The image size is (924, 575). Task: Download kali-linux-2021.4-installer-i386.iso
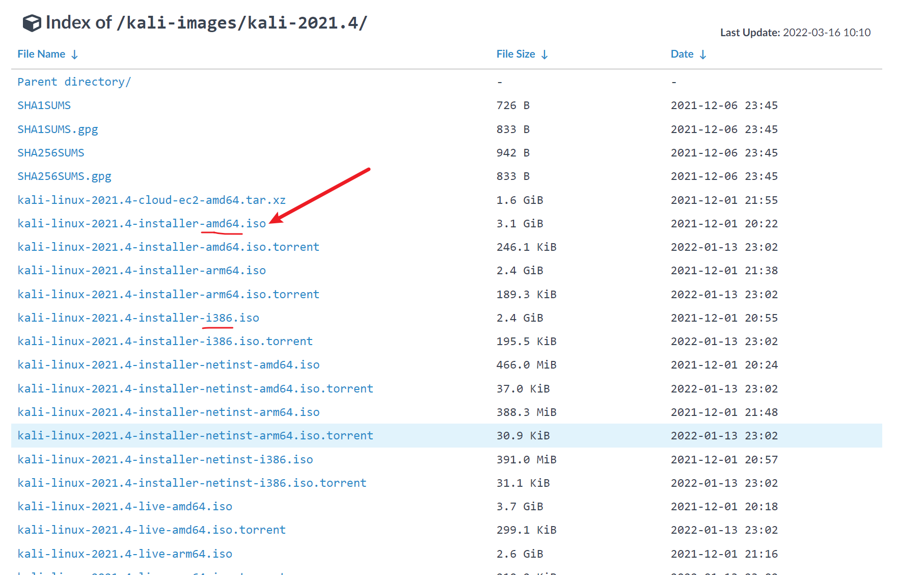coord(139,318)
